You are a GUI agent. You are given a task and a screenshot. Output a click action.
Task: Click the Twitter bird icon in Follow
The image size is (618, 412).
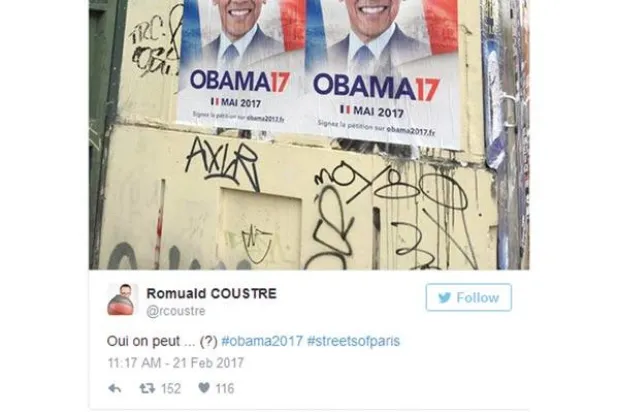(x=444, y=298)
